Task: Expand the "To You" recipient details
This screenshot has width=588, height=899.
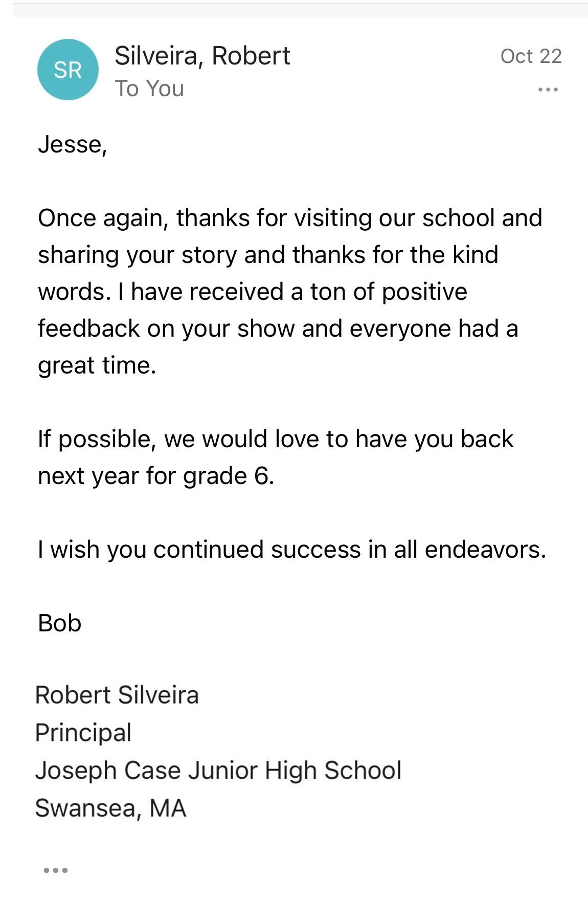Action: (149, 89)
